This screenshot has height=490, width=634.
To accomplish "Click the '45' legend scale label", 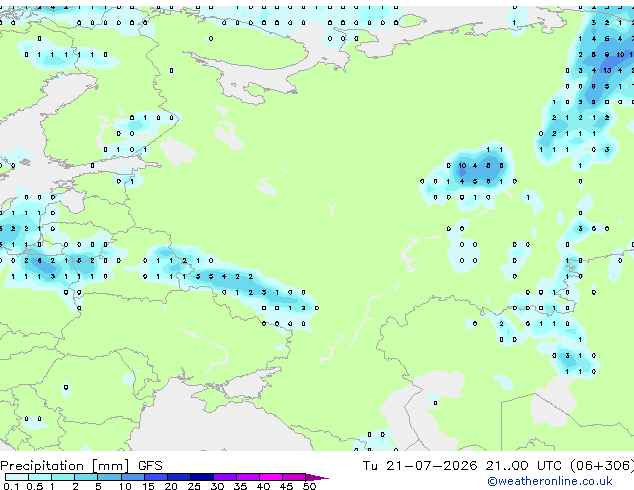I will click(x=286, y=486).
